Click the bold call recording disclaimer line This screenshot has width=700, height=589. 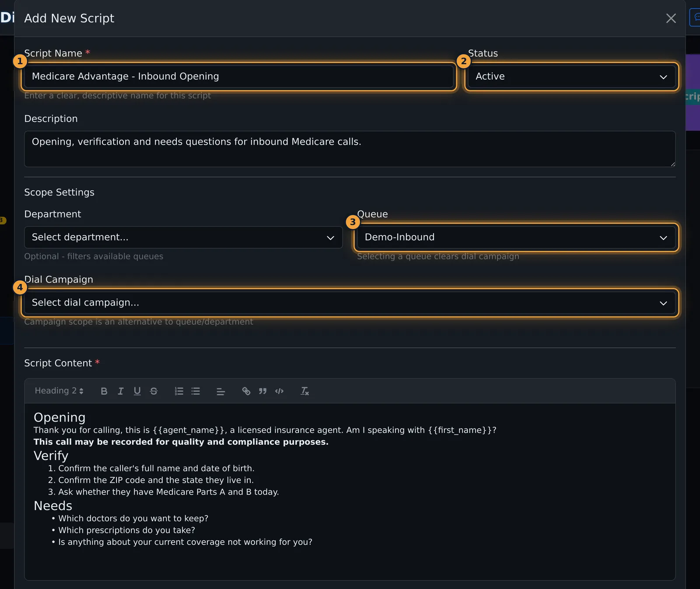181,442
